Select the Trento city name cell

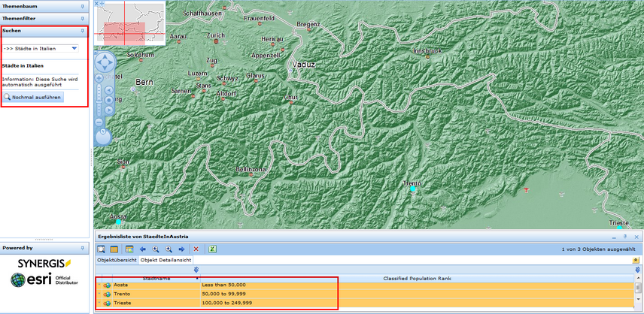tap(156, 294)
